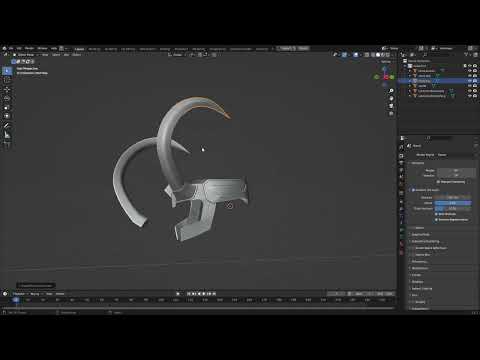Select the Scale tool in the left toolbar
The width and height of the screenshot is (480, 360).
[x=7, y=107]
